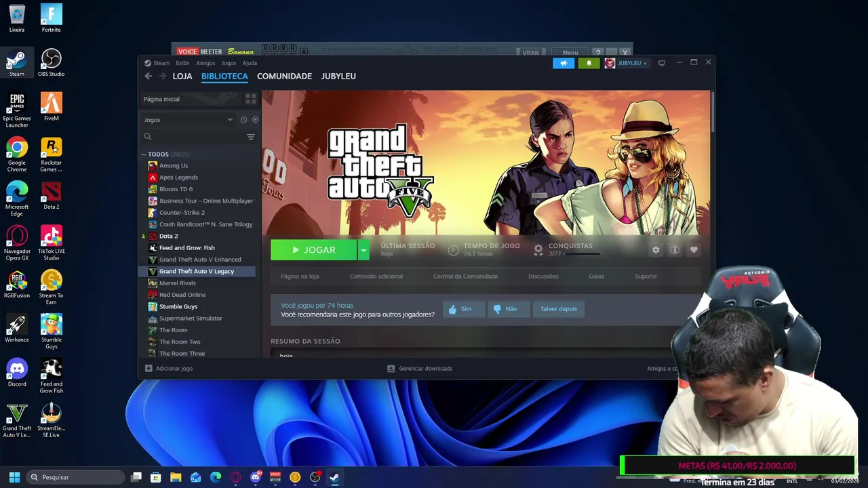This screenshot has height=488, width=868.
Task: Open the Stream To Earn desktop icon
Action: [51, 287]
